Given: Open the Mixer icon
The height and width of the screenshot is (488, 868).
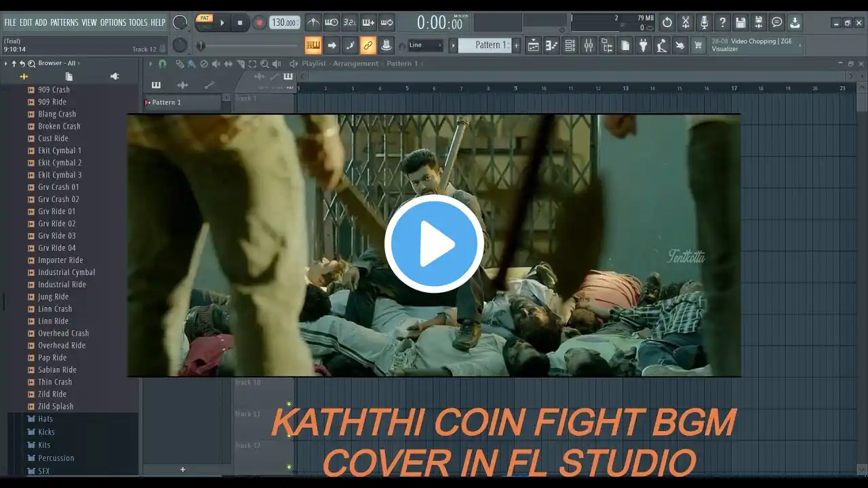Looking at the screenshot, I should [x=589, y=45].
